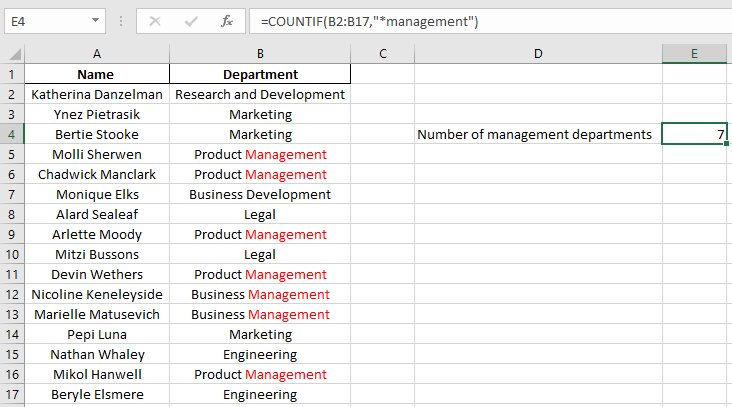Select row 1 header
This screenshot has width=732, height=407.
pyautogui.click(x=12, y=74)
